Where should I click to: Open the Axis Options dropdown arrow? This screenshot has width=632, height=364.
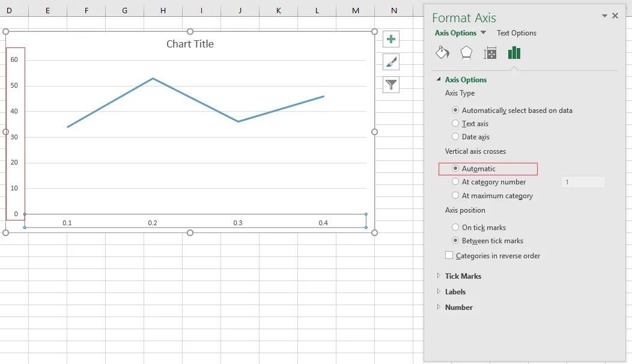click(483, 32)
